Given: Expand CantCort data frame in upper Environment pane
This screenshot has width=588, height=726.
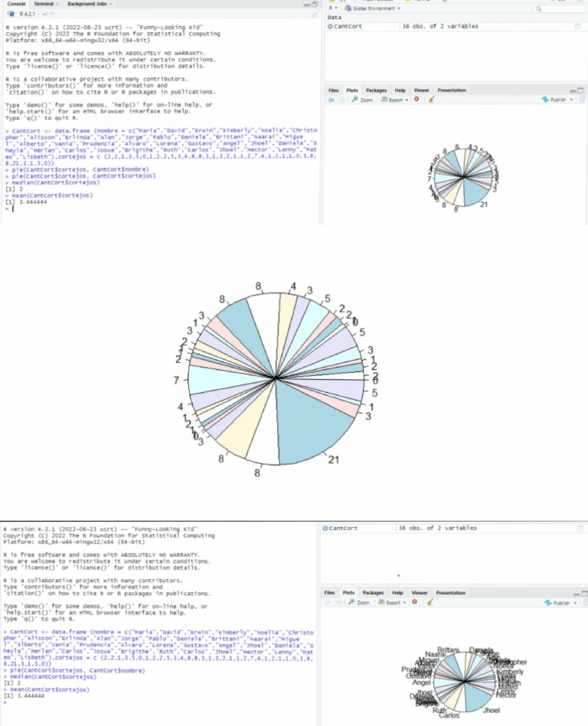Looking at the screenshot, I should (330, 26).
